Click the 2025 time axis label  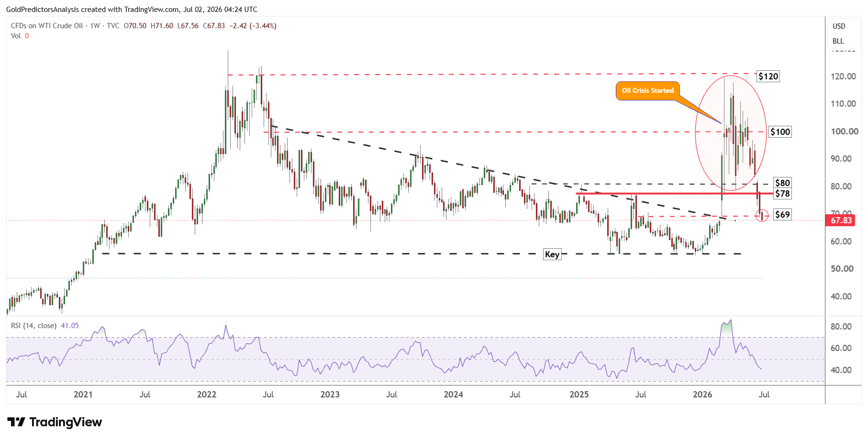pyautogui.click(x=579, y=395)
